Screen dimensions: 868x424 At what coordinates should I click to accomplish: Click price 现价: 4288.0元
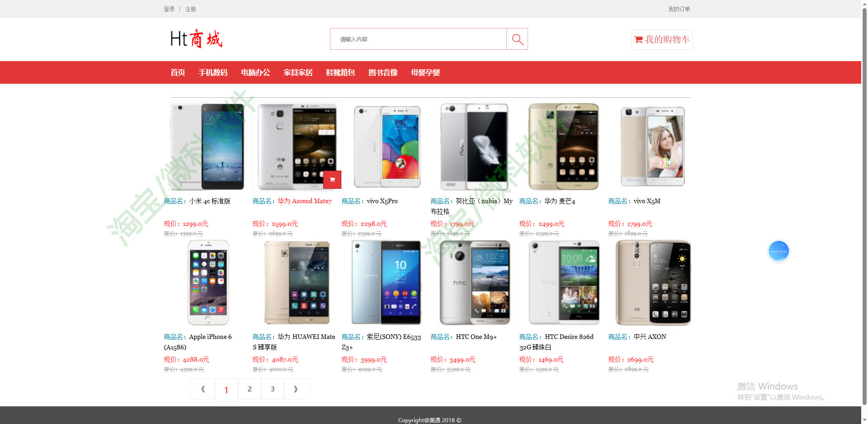pos(187,359)
